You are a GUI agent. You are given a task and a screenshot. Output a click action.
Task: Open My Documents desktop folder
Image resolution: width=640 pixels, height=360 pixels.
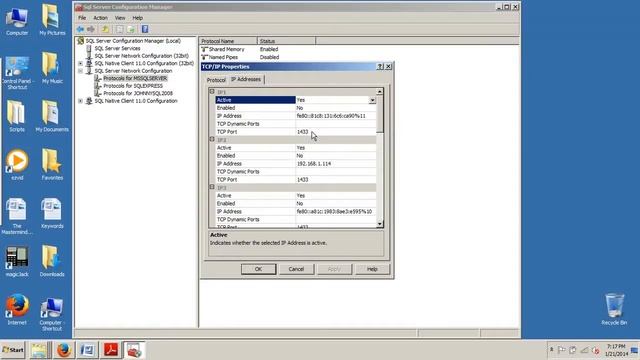coord(52,116)
